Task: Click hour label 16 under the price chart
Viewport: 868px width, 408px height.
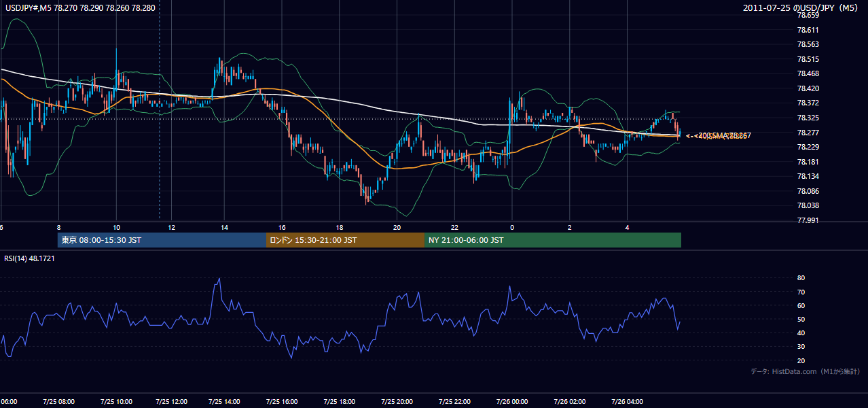Action: pyautogui.click(x=283, y=228)
